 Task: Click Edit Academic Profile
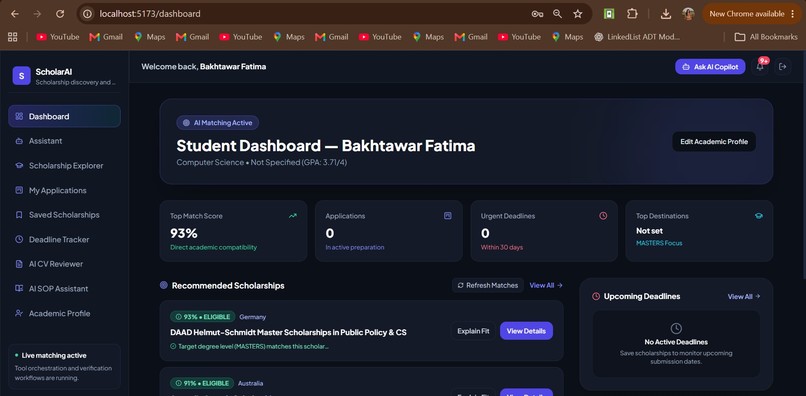point(714,141)
